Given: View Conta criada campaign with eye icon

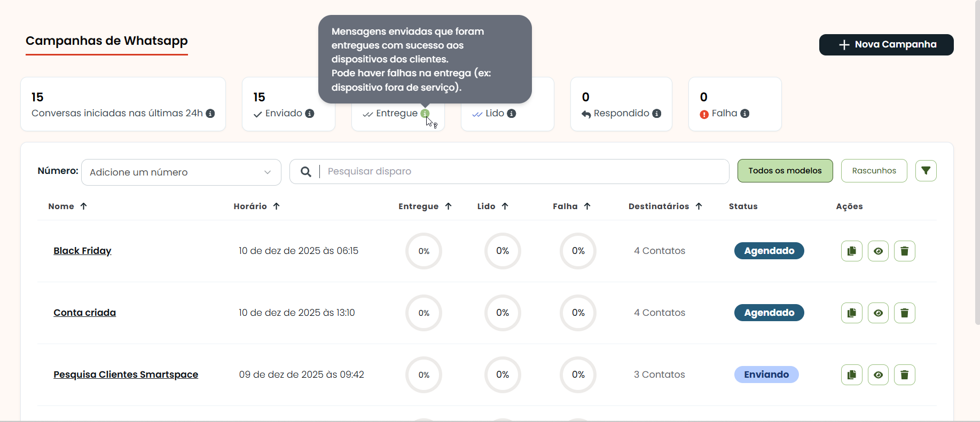Looking at the screenshot, I should [x=878, y=313].
